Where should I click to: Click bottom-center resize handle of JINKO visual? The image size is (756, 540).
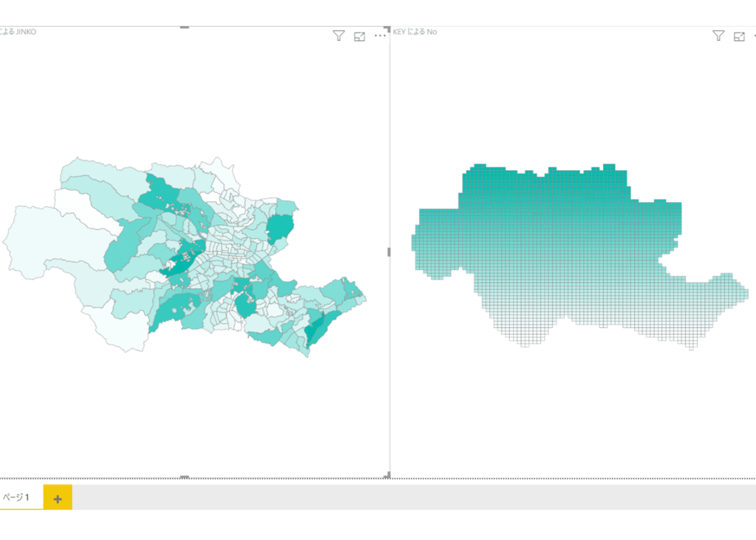(x=184, y=477)
